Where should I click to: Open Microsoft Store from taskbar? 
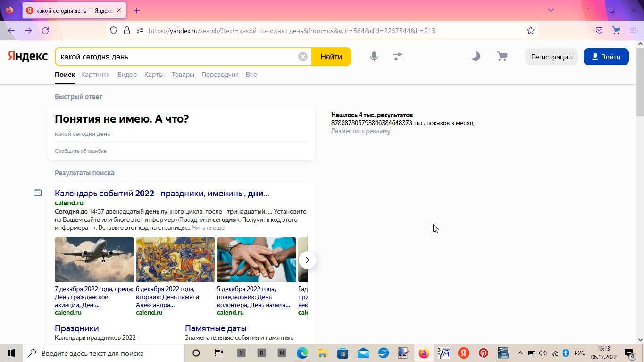(x=343, y=353)
